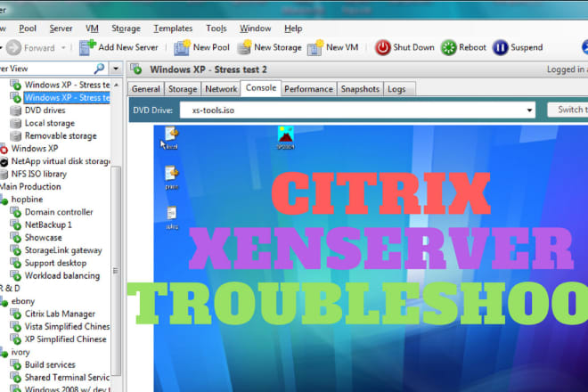Click the Showcase VM icon
Screen dimensions: 588x392
(15, 238)
